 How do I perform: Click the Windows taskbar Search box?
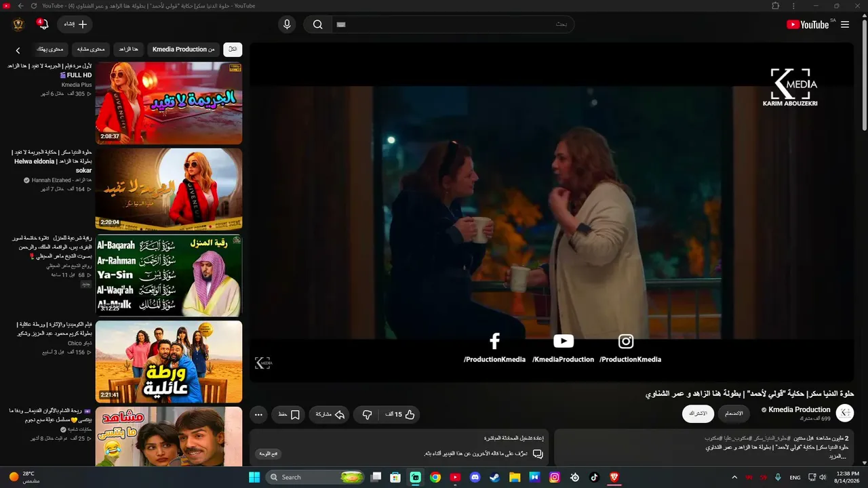(x=315, y=477)
